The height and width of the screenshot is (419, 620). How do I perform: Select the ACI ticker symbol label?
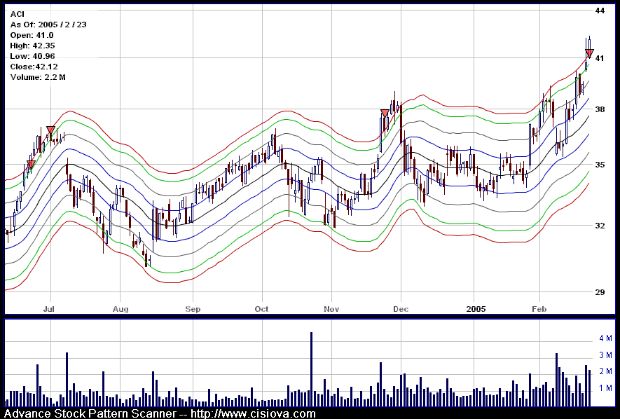(17, 14)
